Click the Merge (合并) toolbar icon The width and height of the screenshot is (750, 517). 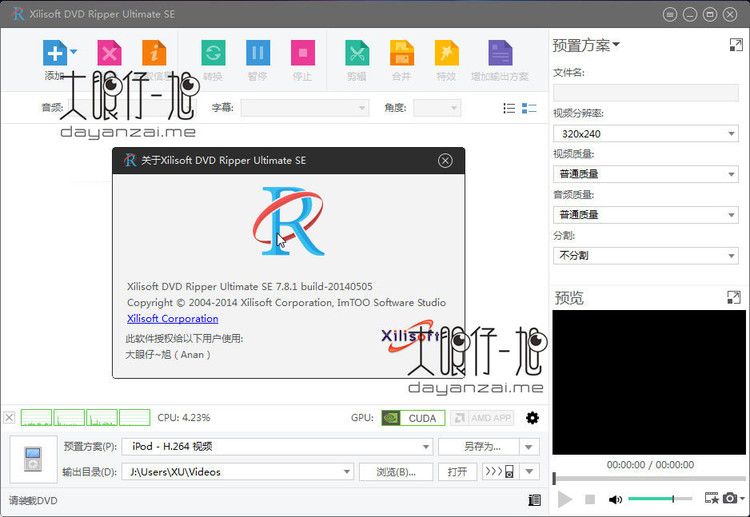click(x=402, y=53)
